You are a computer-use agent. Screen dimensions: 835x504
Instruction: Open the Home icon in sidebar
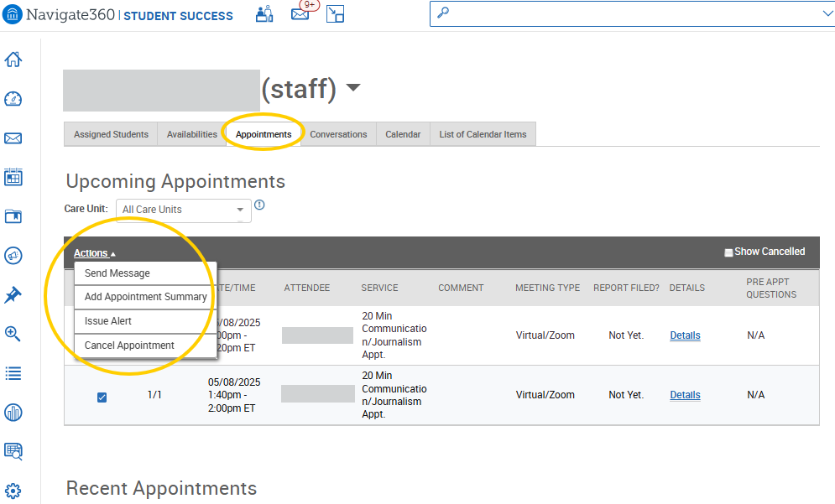click(13, 60)
